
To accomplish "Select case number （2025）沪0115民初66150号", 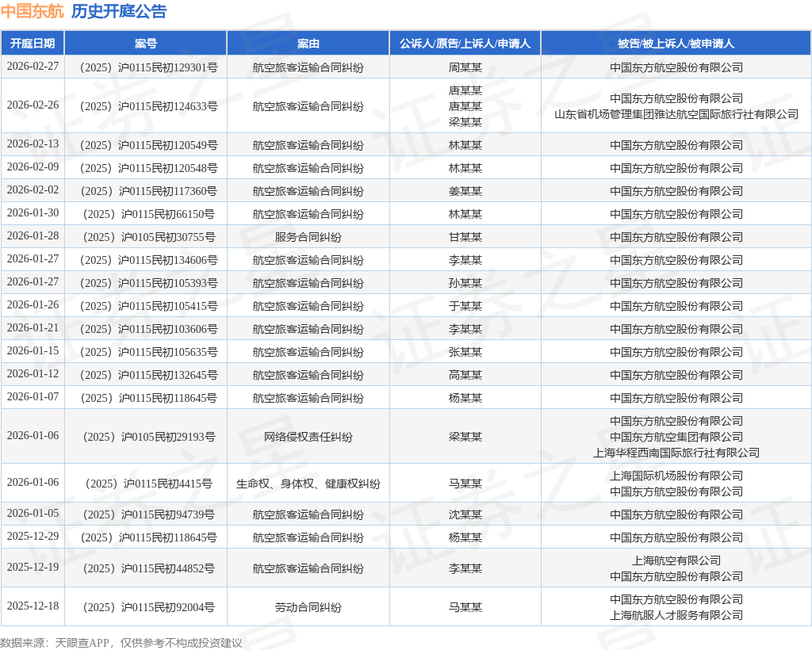I will (146, 214).
